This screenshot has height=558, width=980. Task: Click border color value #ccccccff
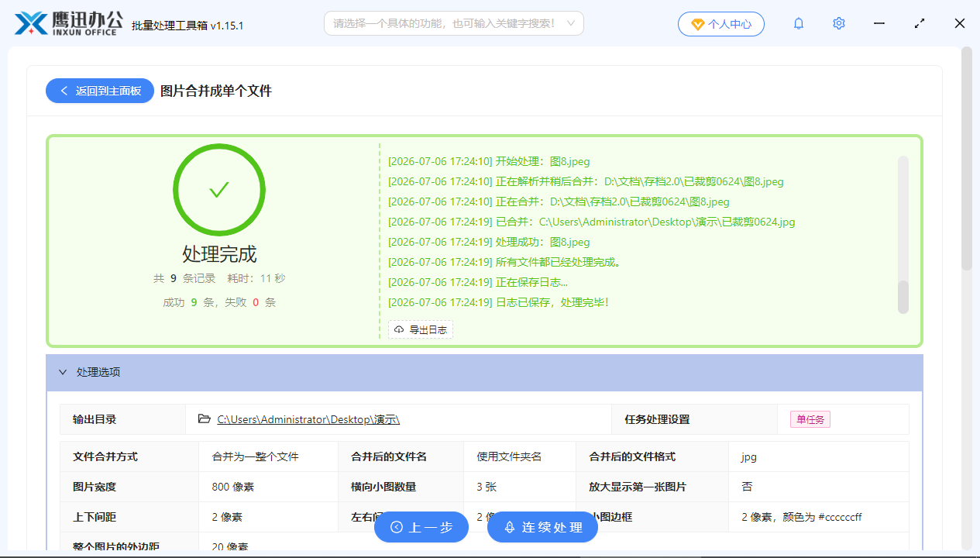[802, 517]
